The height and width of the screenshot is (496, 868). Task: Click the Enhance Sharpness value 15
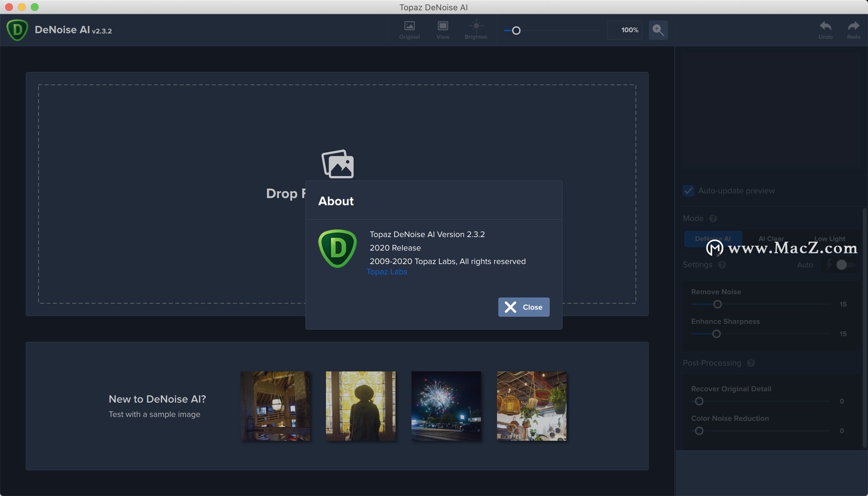click(x=843, y=334)
